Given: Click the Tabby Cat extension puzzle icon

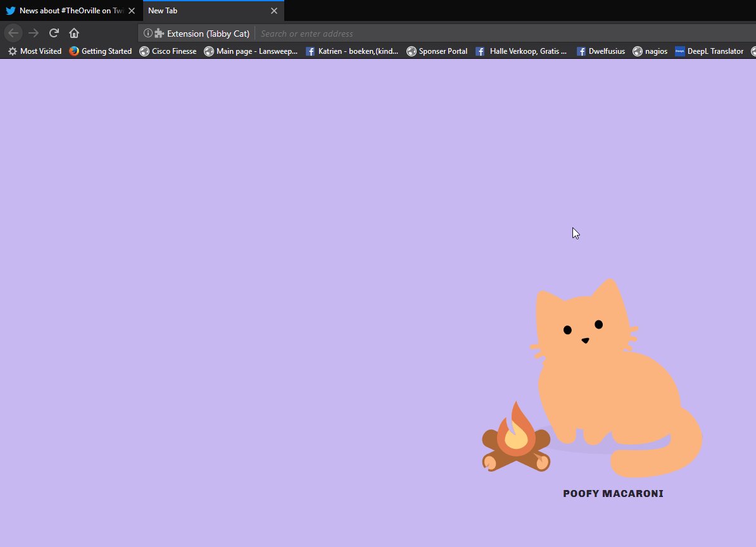Looking at the screenshot, I should pyautogui.click(x=159, y=34).
